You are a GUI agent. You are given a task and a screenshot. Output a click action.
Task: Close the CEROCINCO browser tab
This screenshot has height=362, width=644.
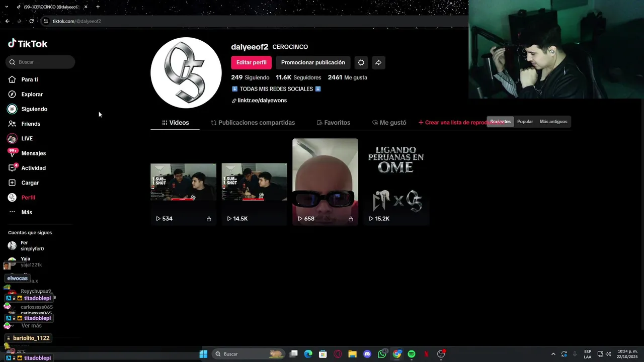[86, 7]
